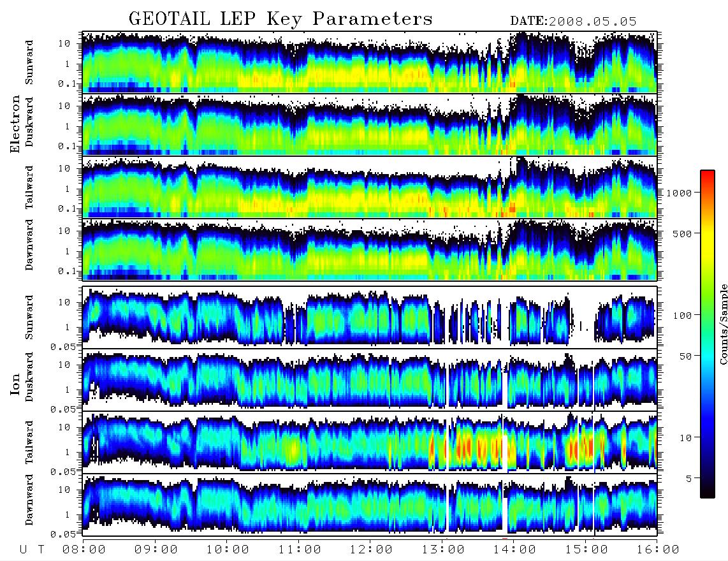Click the Electron 'Sunward' panel label

[x=29, y=62]
